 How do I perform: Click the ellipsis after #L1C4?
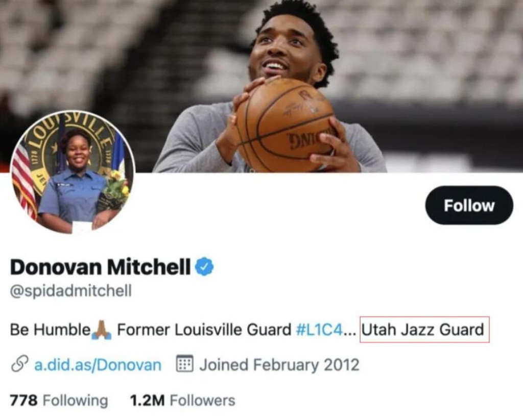[x=349, y=334]
